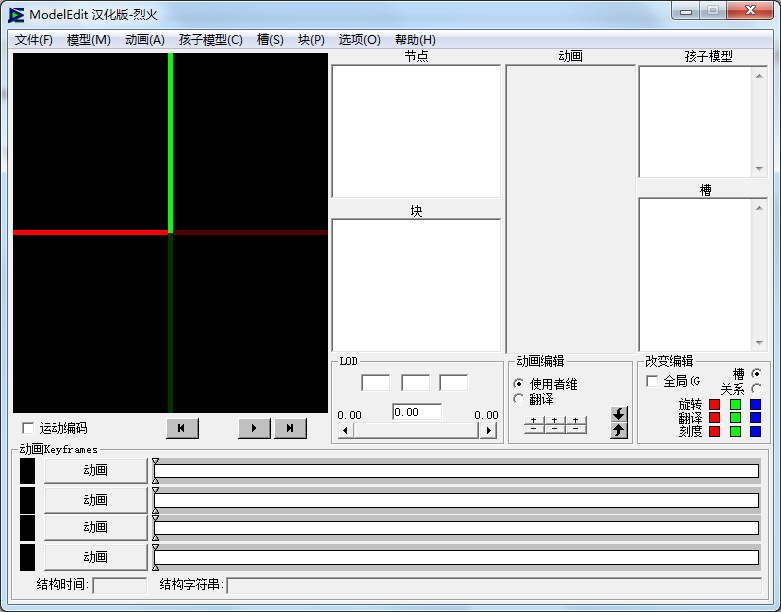The height and width of the screenshot is (612, 781).
Task: Click right arrow of the LOD scrollbar
Action: [489, 430]
